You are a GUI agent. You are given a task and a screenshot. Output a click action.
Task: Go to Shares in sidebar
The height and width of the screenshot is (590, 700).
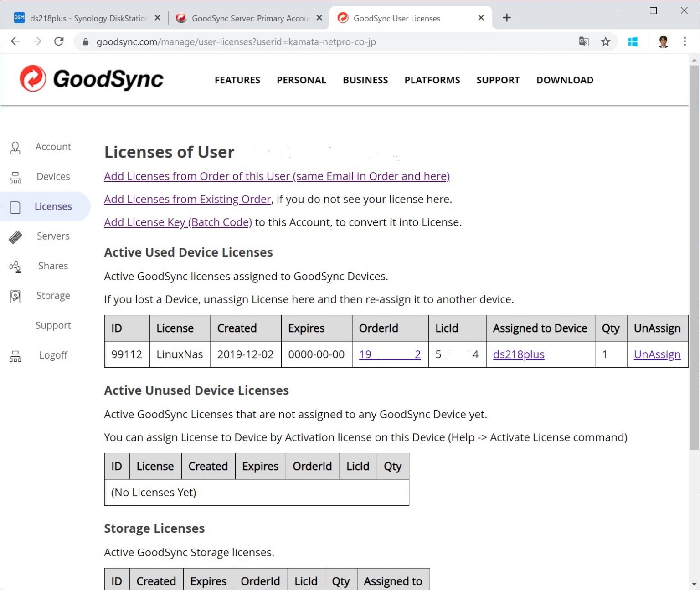pyautogui.click(x=53, y=266)
